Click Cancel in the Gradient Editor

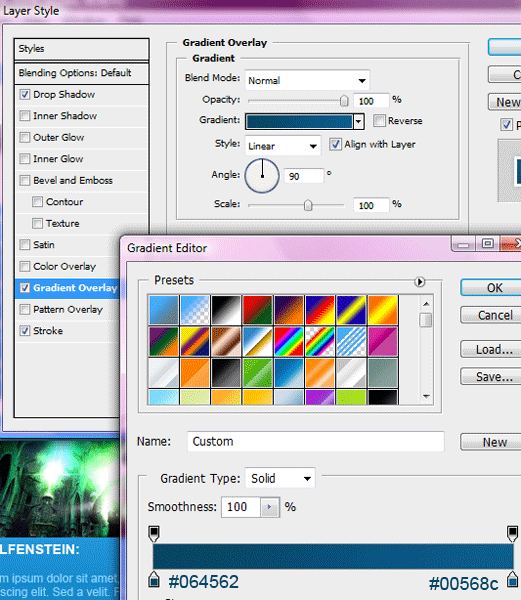tap(492, 315)
